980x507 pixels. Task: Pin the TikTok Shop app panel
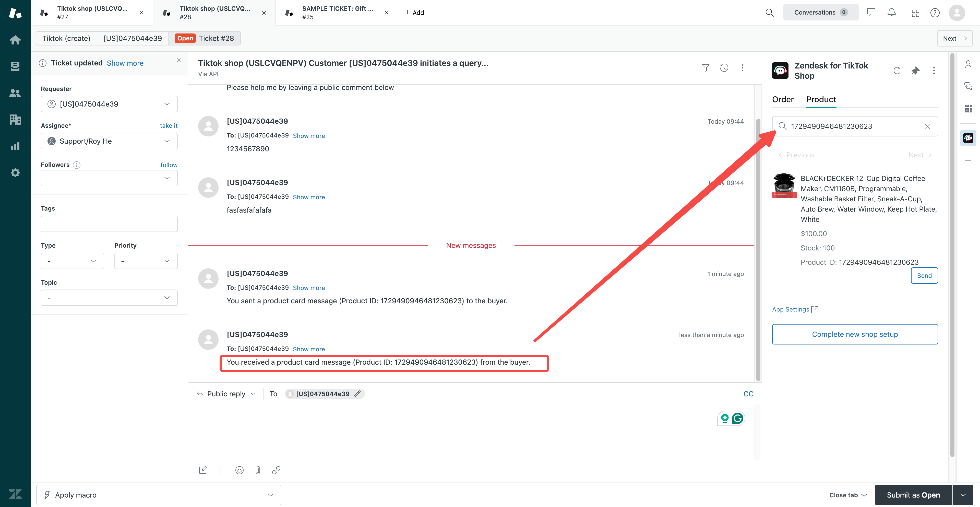[915, 71]
